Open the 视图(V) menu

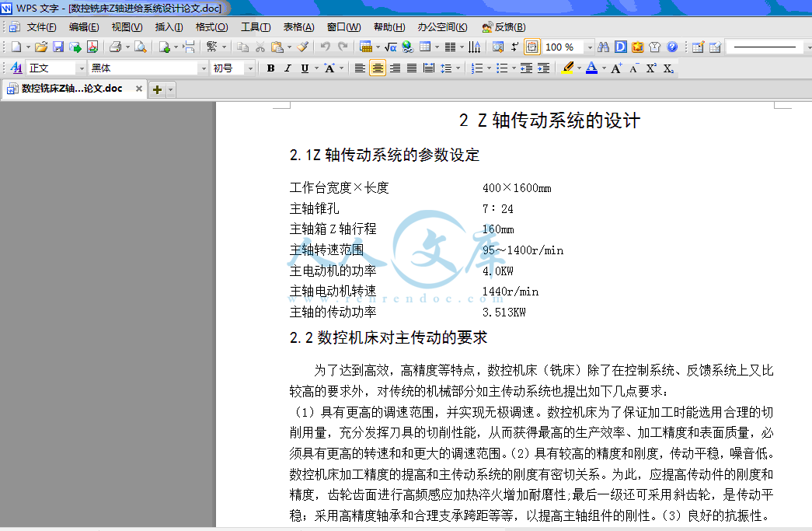(127, 27)
